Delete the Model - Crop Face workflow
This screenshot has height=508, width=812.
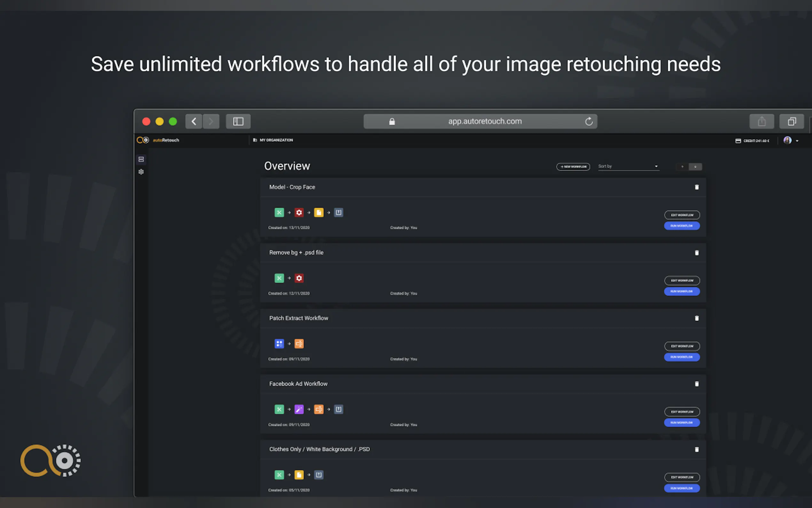pyautogui.click(x=697, y=187)
